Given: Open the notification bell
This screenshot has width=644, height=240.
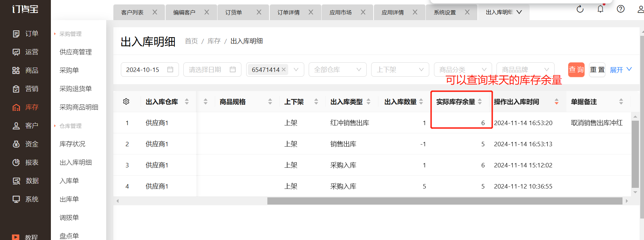Looking at the screenshot, I should 600,9.
